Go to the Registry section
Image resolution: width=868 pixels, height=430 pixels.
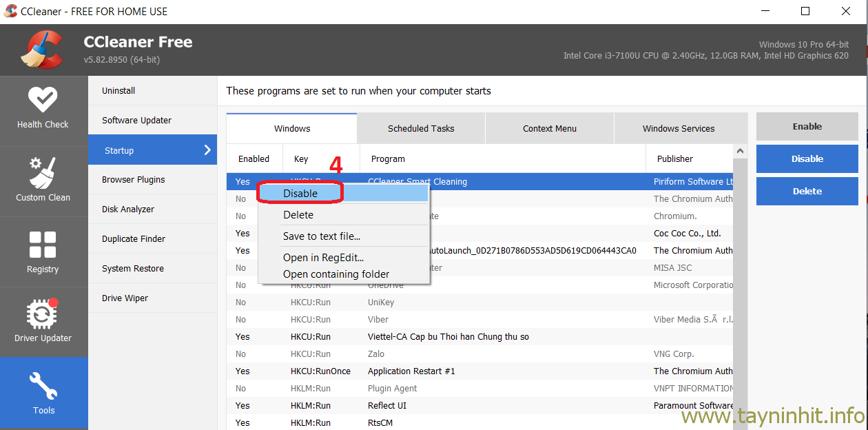click(x=43, y=252)
